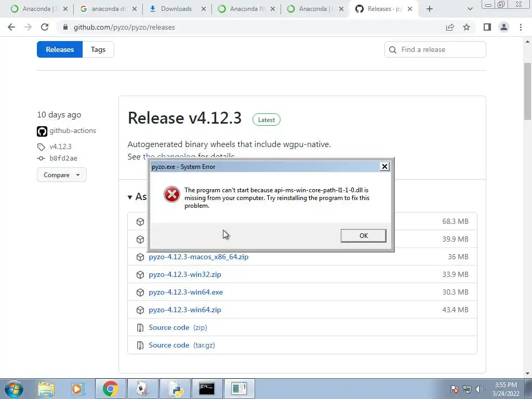Screen dimensions: 532x399
Task: Download pyzo-4.12.3-macos_x86_64.zip
Action: 198,257
